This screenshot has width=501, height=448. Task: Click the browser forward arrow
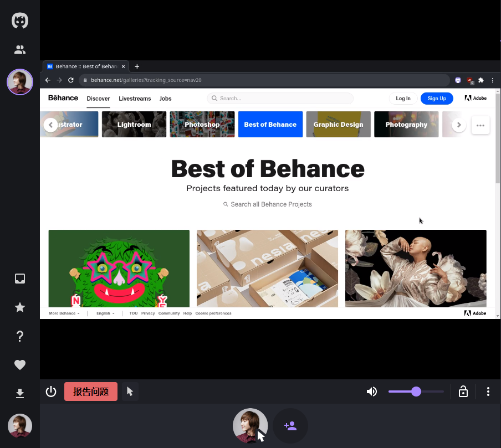tap(59, 80)
